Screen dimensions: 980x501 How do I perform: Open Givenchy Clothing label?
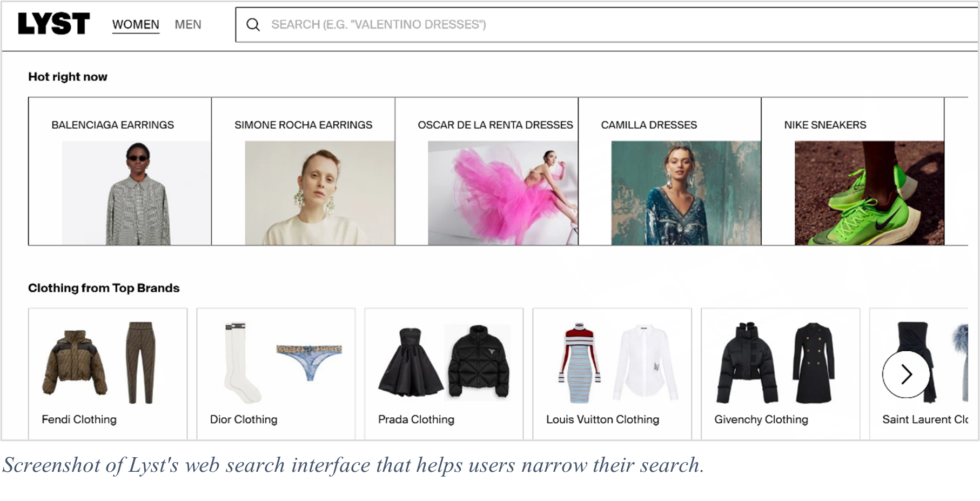(761, 419)
